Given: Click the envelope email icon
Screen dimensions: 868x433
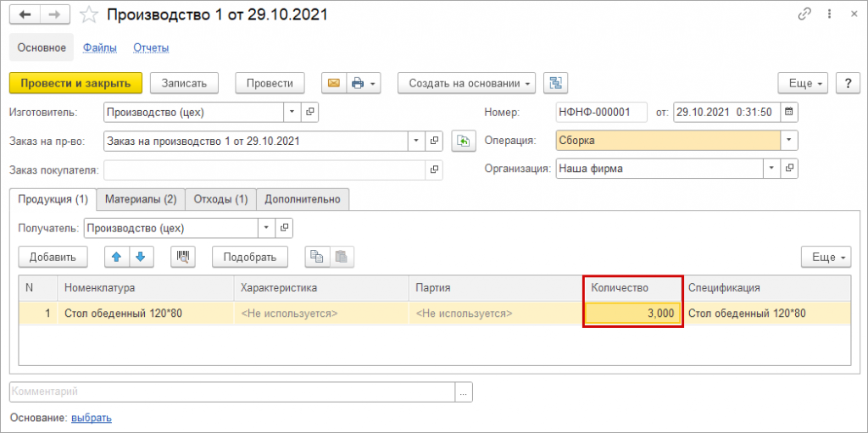Looking at the screenshot, I should (x=333, y=83).
